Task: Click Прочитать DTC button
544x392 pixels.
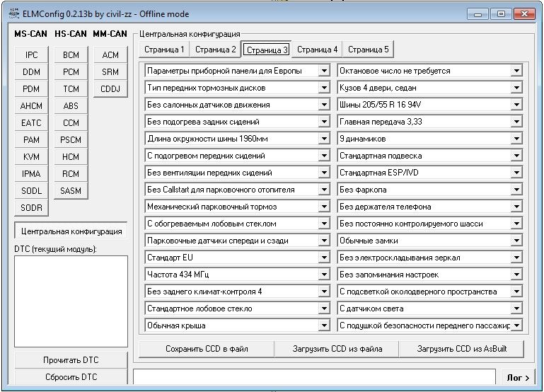Action: coord(71,360)
